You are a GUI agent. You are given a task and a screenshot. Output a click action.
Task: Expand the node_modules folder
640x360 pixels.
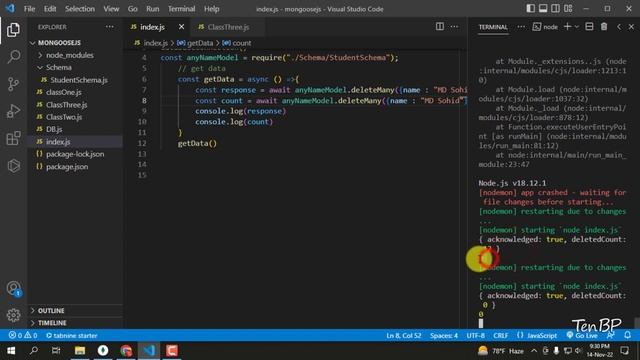[x=70, y=55]
